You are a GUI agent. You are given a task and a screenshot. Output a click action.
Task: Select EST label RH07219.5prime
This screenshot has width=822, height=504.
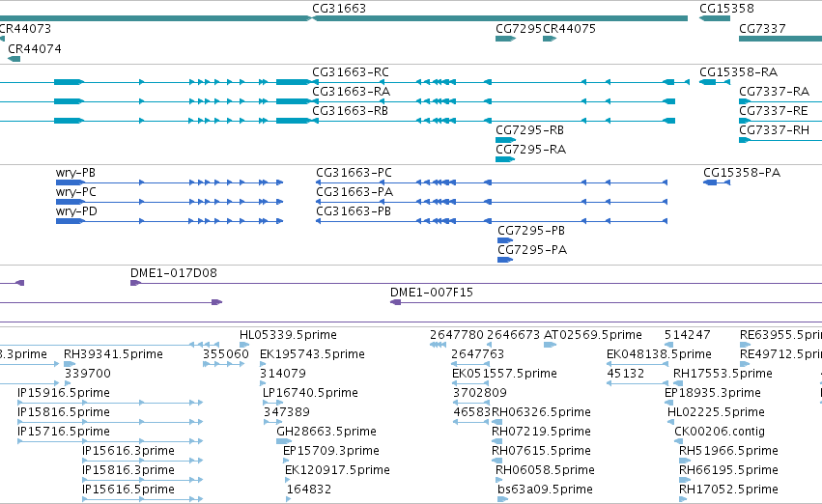click(x=541, y=432)
